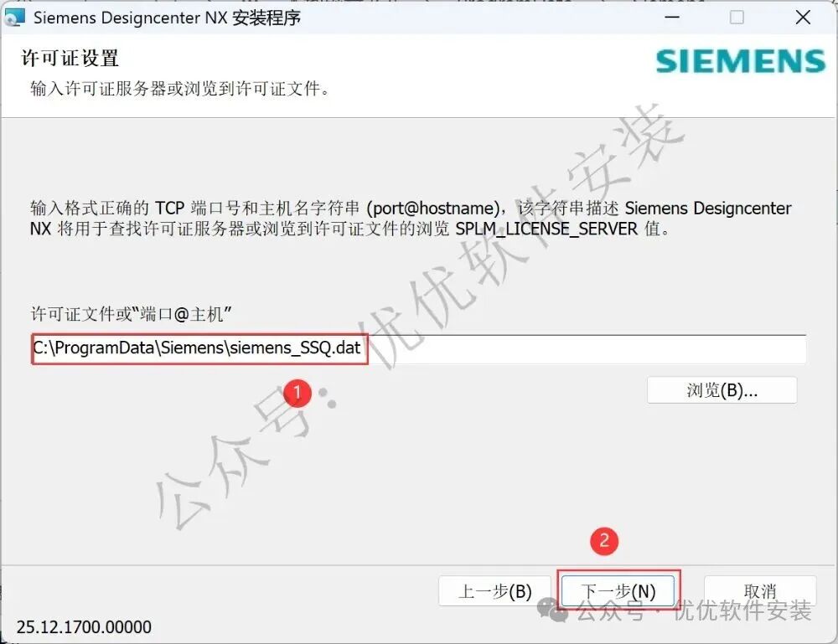The image size is (838, 644).
Task: Minimize the NX installer window
Action: click(672, 17)
